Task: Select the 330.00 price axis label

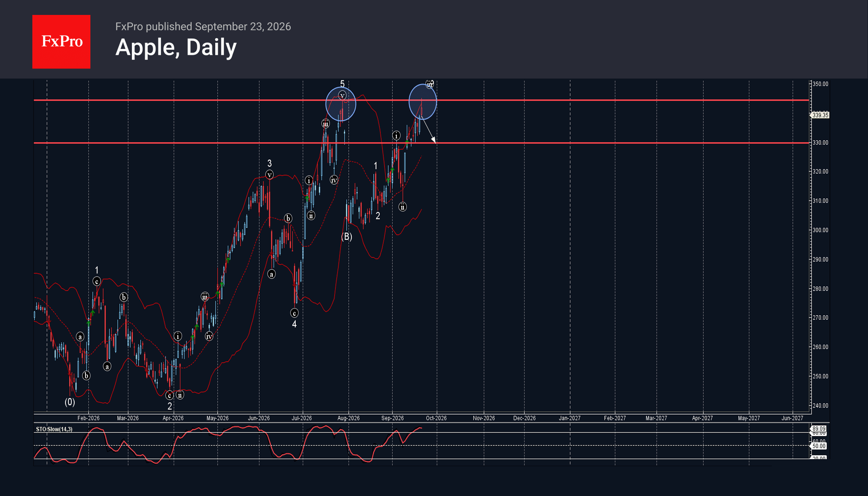Action: tap(820, 143)
